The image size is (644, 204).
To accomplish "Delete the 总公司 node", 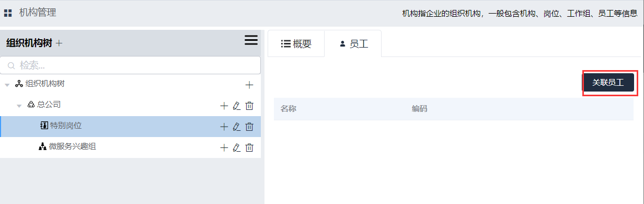I will (249, 106).
